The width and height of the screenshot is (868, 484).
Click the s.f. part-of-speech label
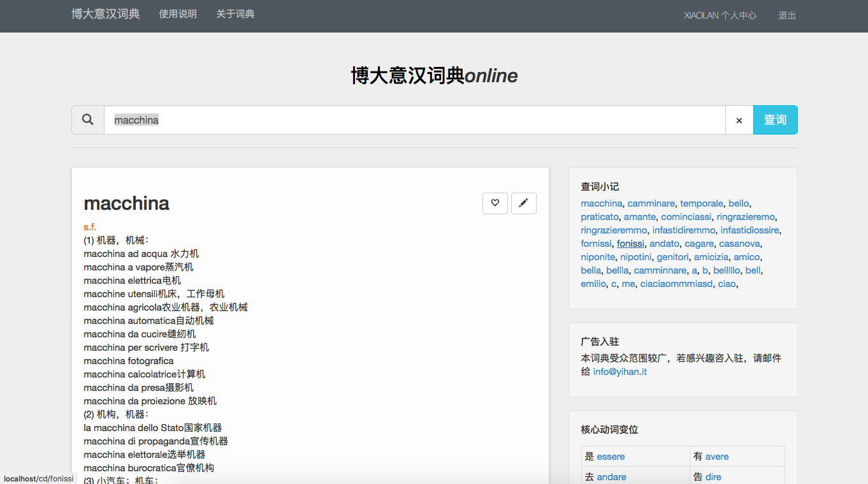(x=90, y=227)
